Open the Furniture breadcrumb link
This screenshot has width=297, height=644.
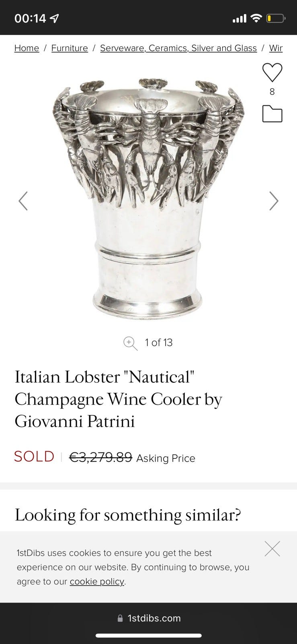[x=70, y=48]
